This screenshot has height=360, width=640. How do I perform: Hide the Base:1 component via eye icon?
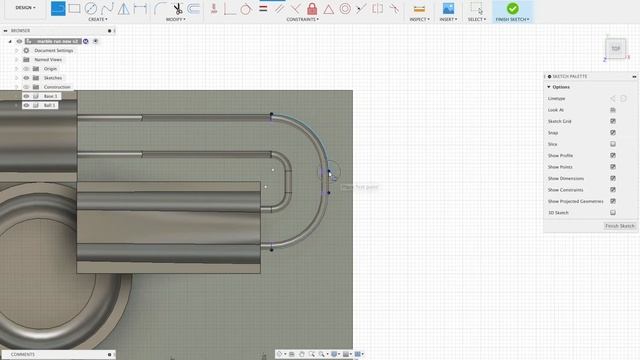[26, 96]
